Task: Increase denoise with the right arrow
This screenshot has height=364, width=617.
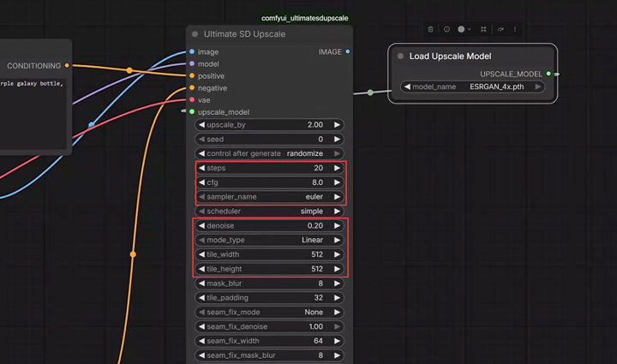Action: coord(338,225)
